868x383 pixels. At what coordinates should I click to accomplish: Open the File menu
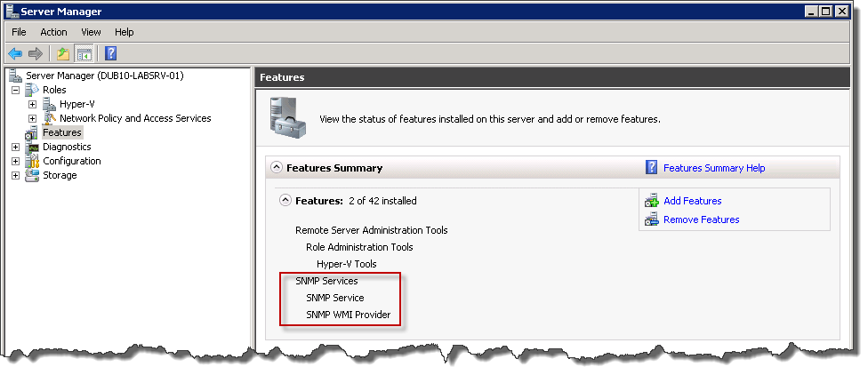pos(19,32)
